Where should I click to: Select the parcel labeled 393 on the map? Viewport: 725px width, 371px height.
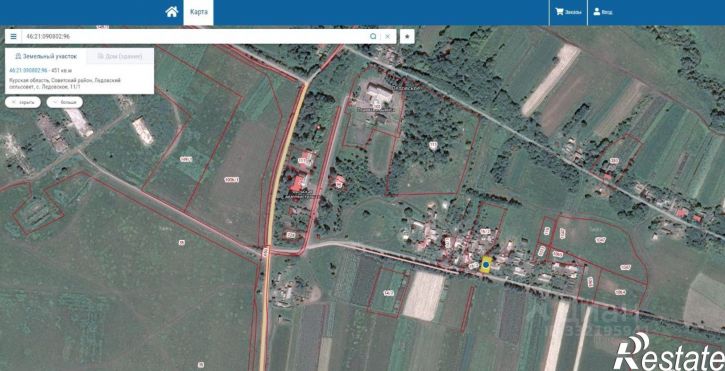click(x=614, y=161)
